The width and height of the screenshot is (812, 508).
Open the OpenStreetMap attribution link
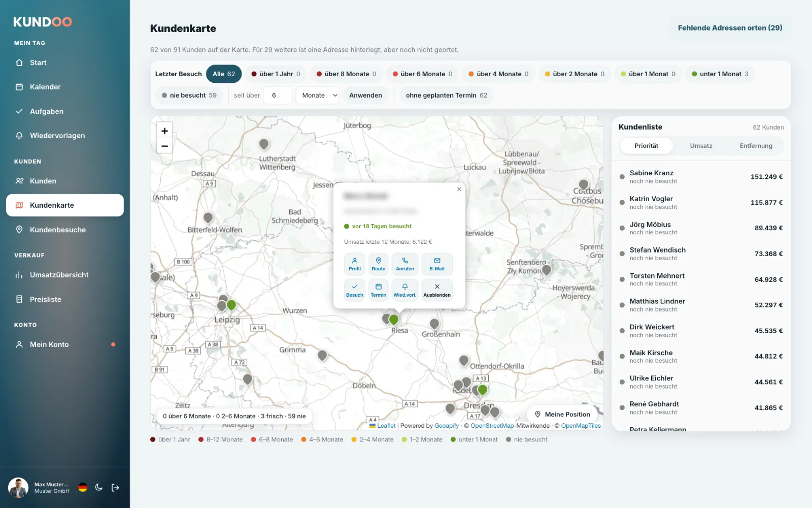point(492,426)
